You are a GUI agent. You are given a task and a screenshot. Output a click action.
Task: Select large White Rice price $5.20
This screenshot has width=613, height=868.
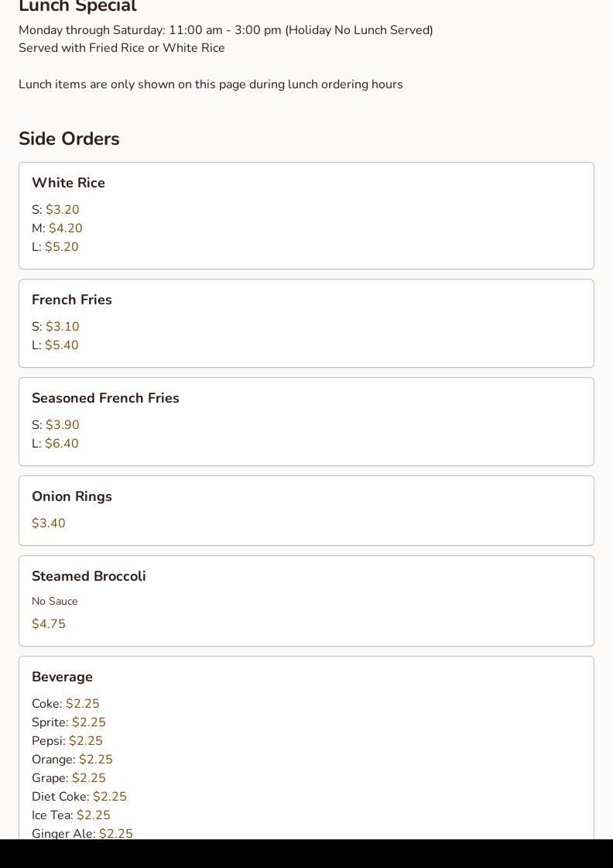tap(61, 247)
